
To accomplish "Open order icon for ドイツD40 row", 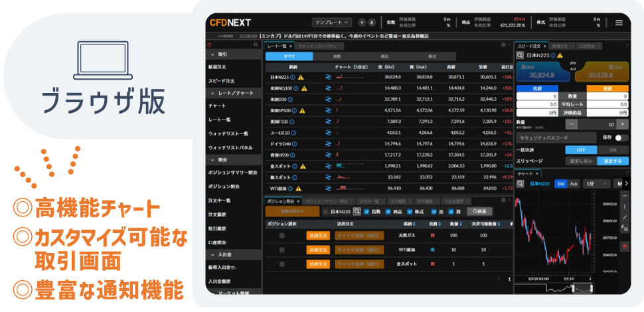I will click(328, 143).
